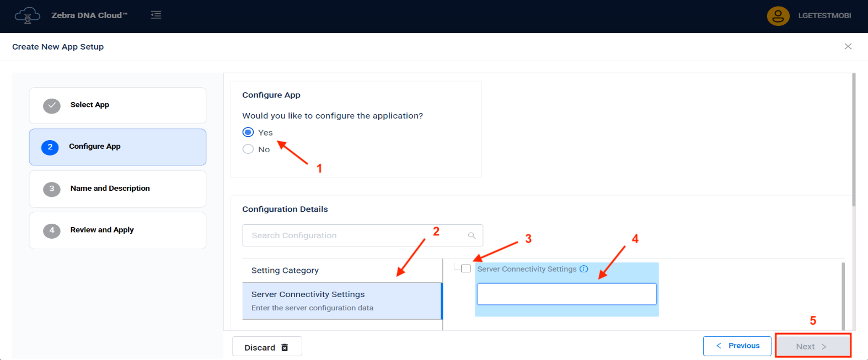Click the Previous button

pos(737,346)
